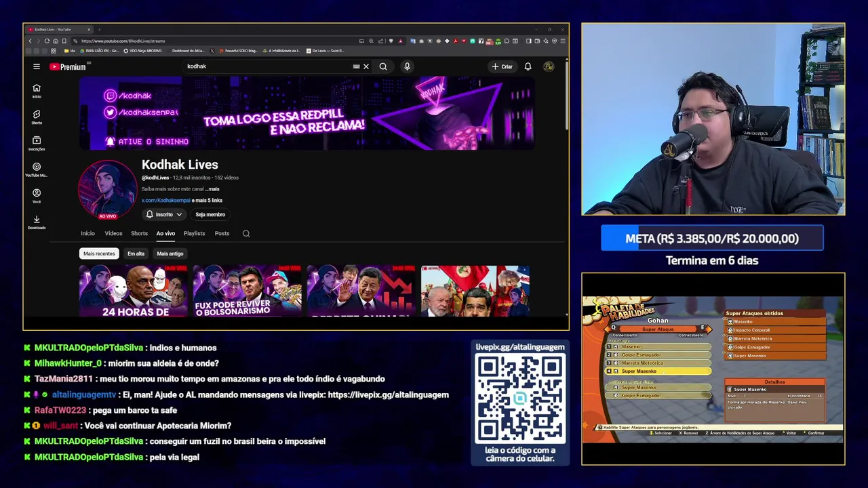The width and height of the screenshot is (868, 488).
Task: Click the Kodhak channel avatar
Action: click(107, 189)
